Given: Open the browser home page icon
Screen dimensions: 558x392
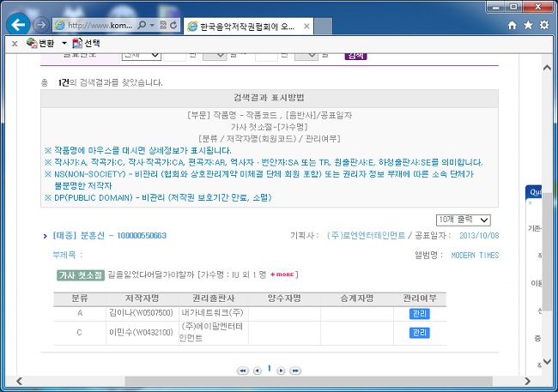Looking at the screenshot, I should pos(513,25).
